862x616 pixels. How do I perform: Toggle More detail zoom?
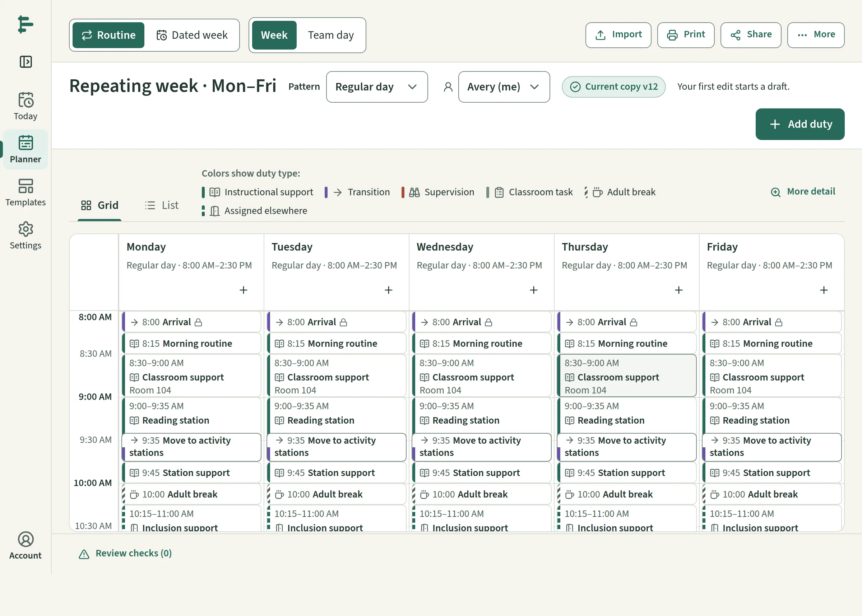click(802, 192)
